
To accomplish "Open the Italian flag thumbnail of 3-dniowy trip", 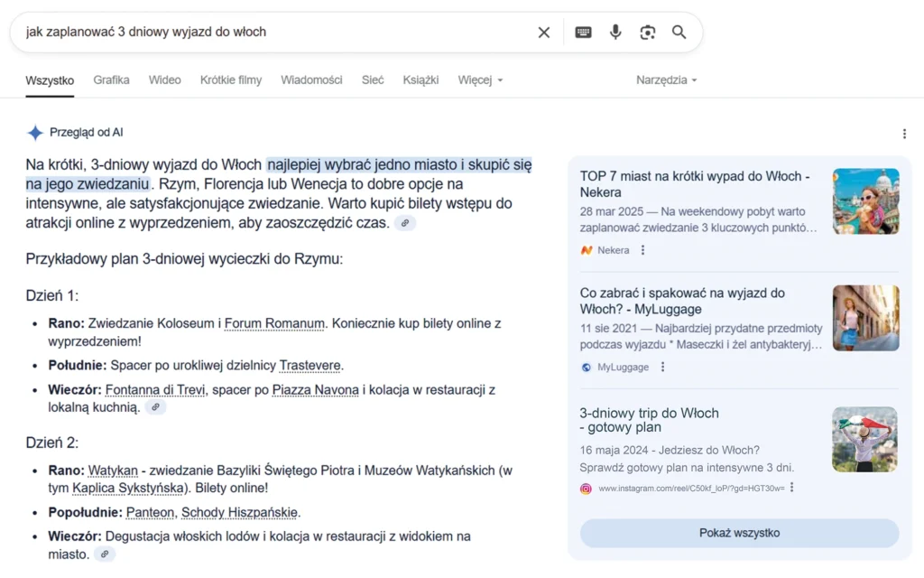I will point(864,439).
